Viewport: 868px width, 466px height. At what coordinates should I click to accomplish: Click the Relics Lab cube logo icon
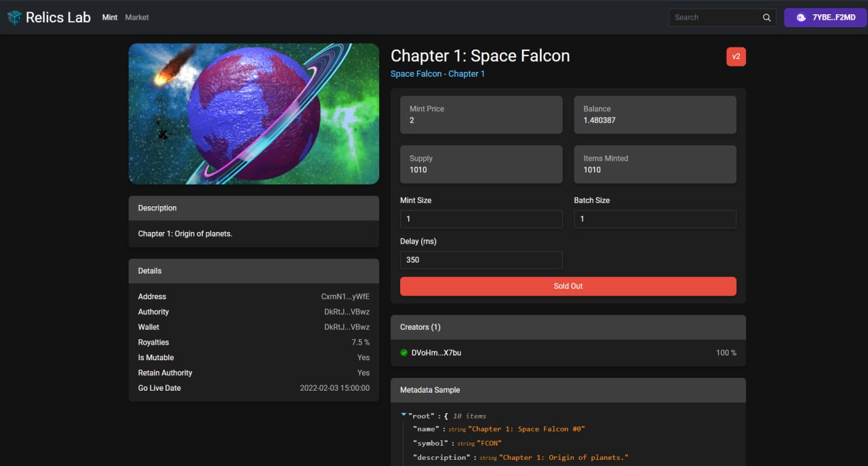point(14,18)
